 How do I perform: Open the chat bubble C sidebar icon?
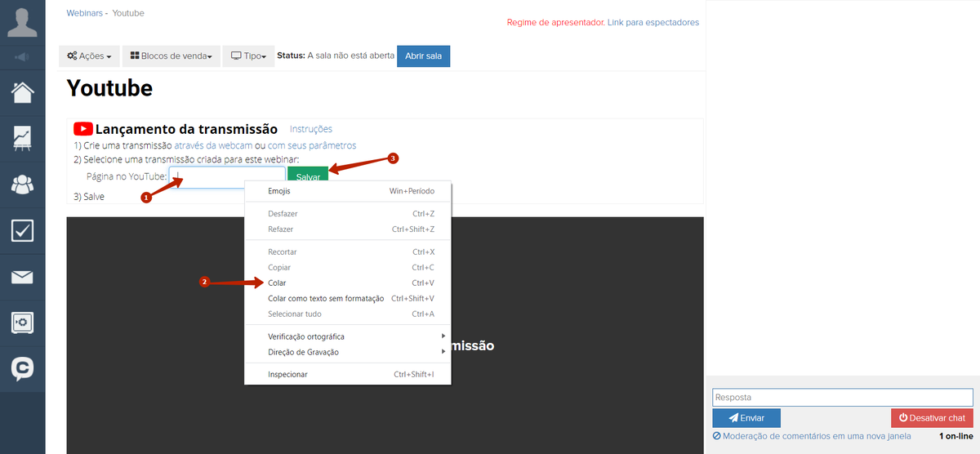click(x=22, y=369)
